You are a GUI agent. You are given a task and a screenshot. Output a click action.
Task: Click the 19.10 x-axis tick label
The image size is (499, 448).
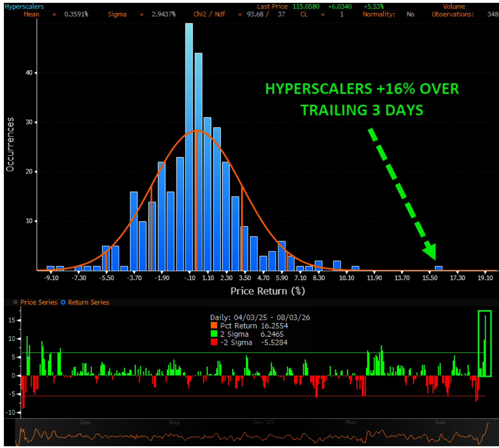coord(485,278)
